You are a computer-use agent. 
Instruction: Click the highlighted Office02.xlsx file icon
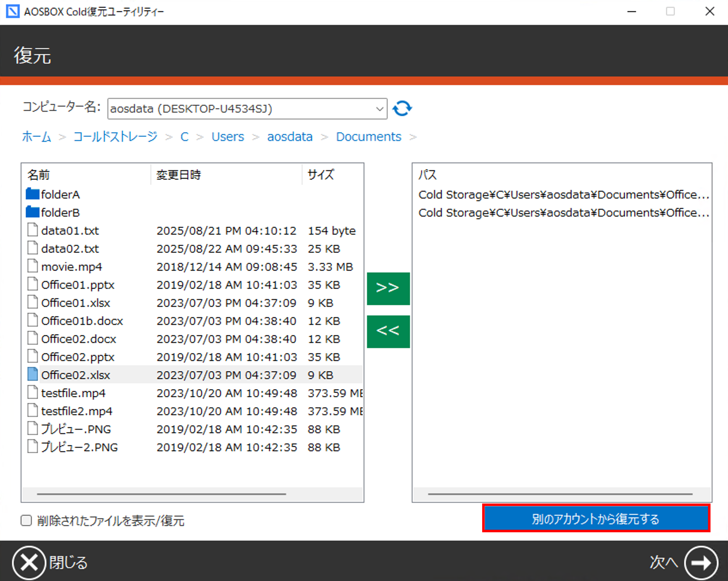(32, 375)
